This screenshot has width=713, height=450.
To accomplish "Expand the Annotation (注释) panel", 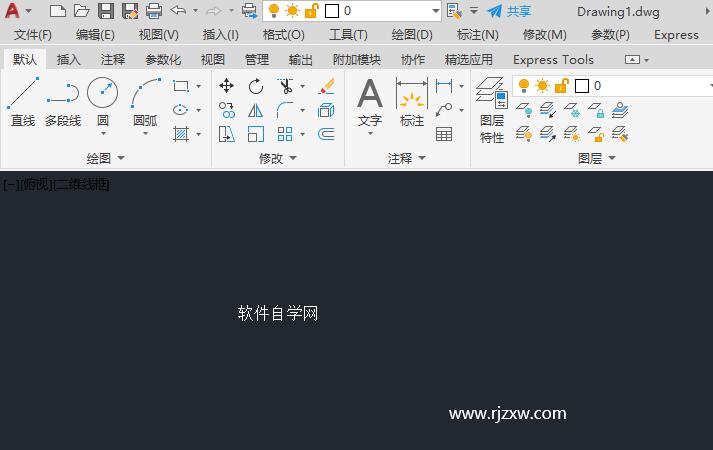I will tap(407, 158).
